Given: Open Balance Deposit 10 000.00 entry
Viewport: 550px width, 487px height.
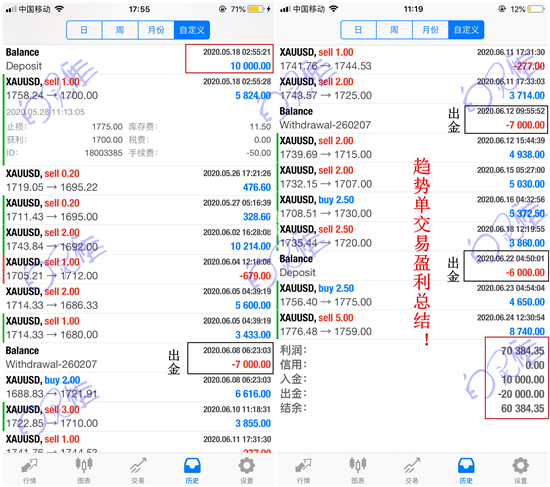Looking at the screenshot, I should pyautogui.click(x=138, y=59).
